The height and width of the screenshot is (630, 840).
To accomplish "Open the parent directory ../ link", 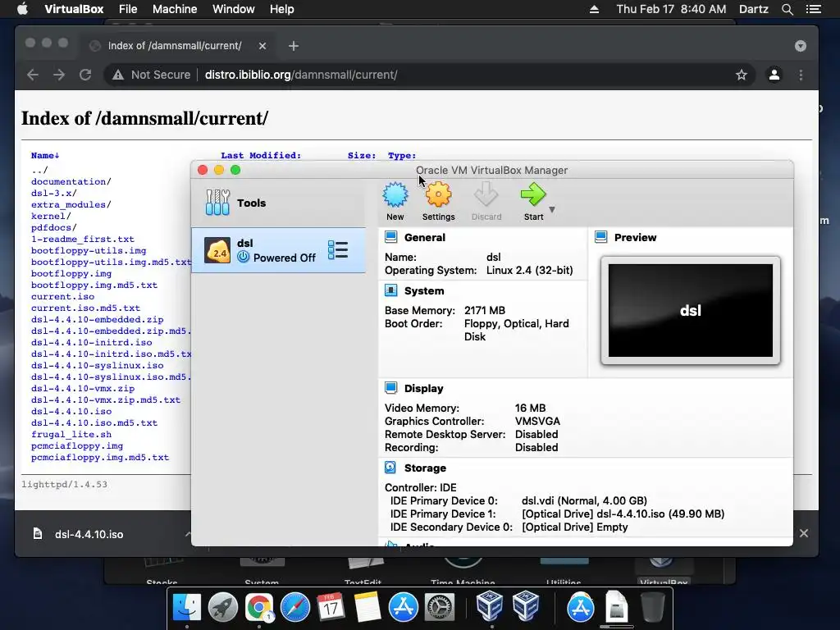I will pyautogui.click(x=39, y=171).
